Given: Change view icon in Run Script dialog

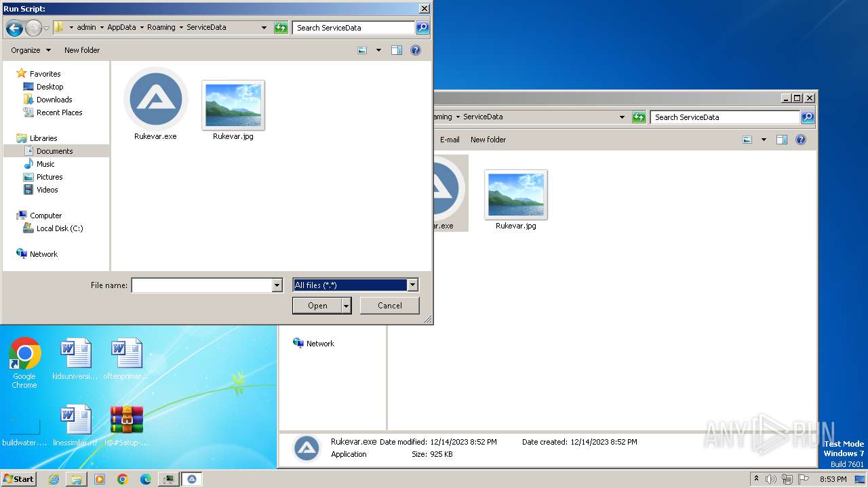Looking at the screenshot, I should coord(362,50).
